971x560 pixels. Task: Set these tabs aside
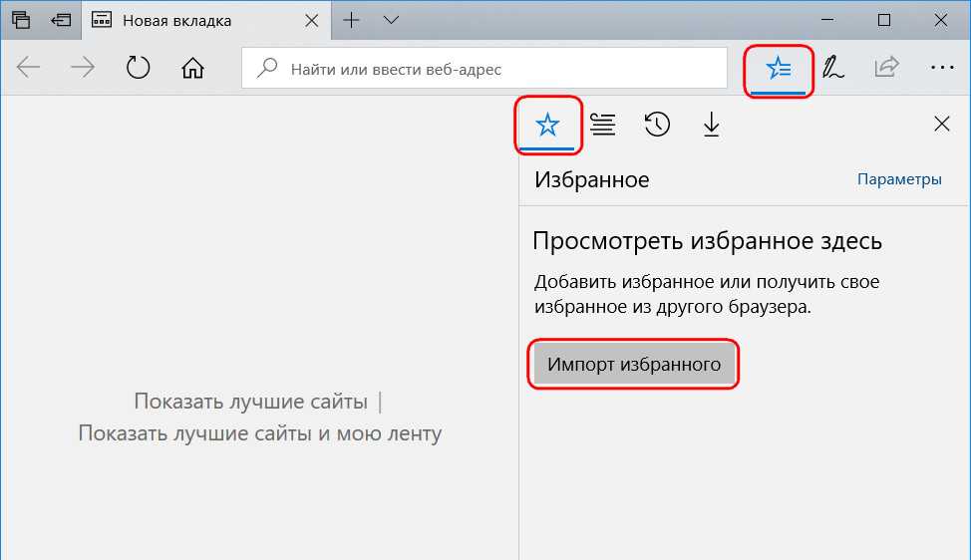point(61,20)
